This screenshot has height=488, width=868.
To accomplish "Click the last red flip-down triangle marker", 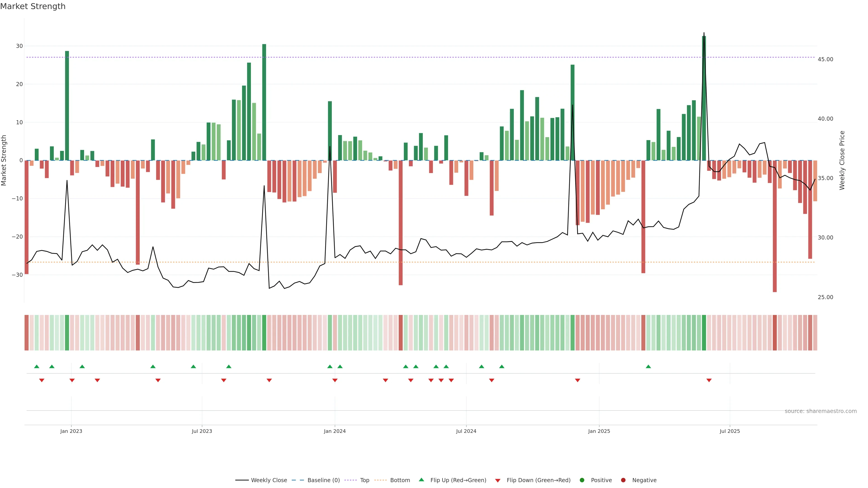I will tap(709, 380).
